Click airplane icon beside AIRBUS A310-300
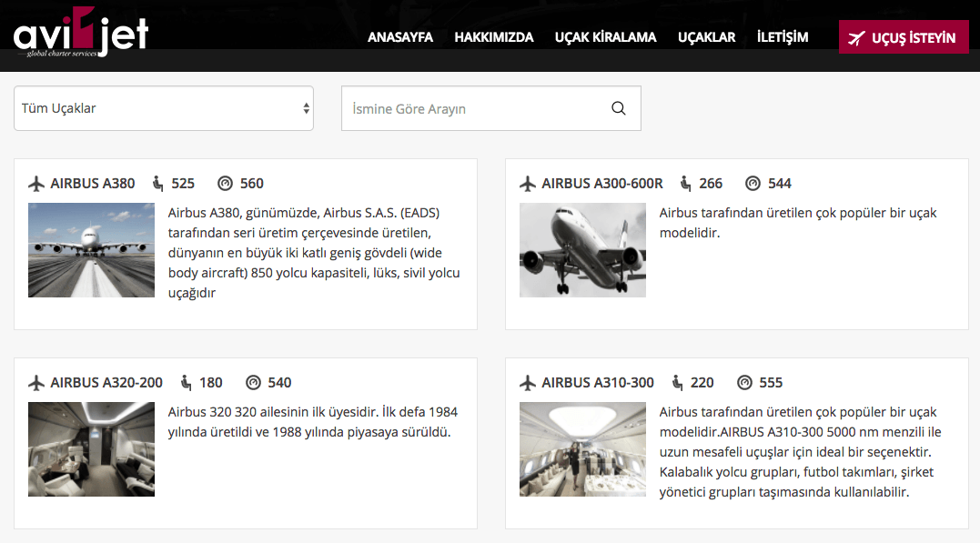980x543 pixels. click(528, 383)
